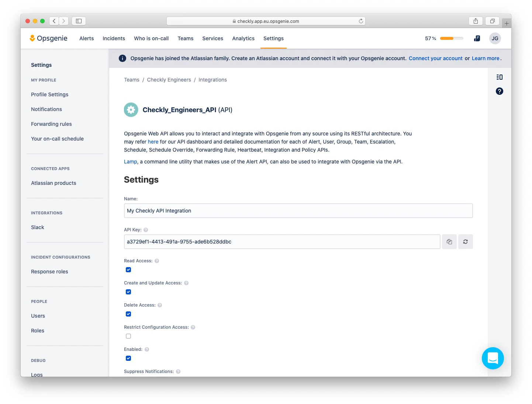This screenshot has width=532, height=404.
Task: Open the JG user avatar menu
Action: click(x=495, y=38)
